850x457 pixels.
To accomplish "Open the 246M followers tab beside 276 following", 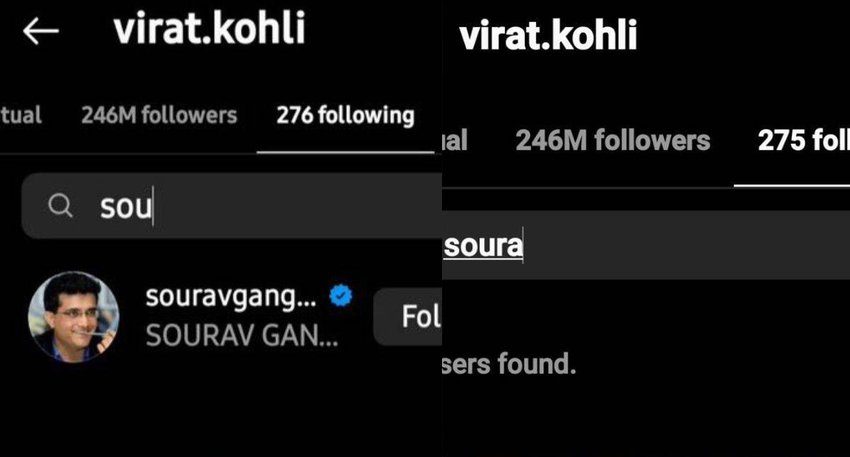I will coord(159,115).
